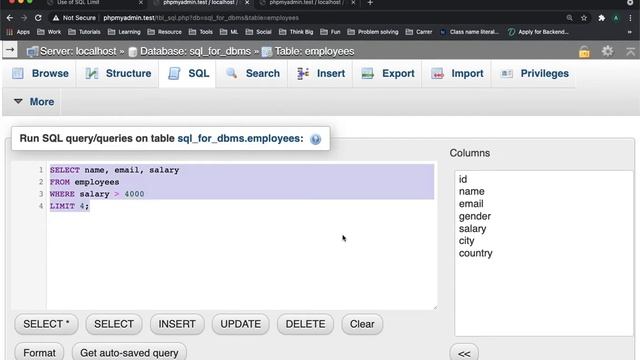Click the SQL scroll icon
Image resolution: width=640 pixels, height=360 pixels.
click(174, 73)
